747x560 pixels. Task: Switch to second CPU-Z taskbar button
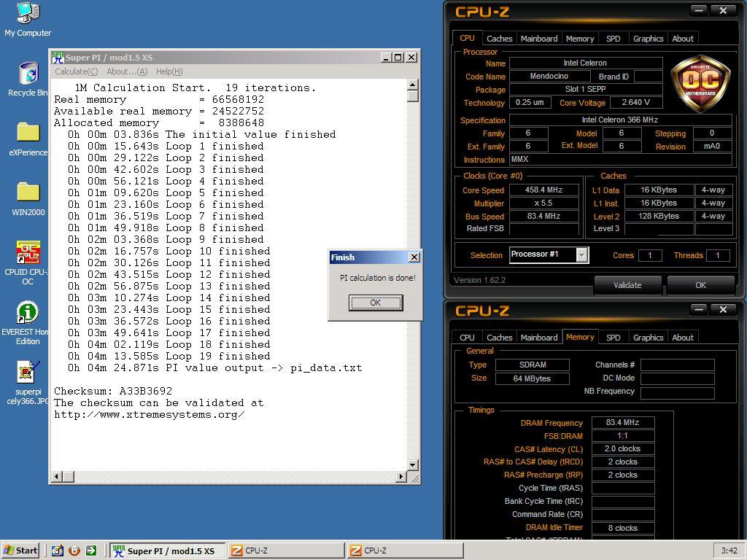pyautogui.click(x=405, y=551)
